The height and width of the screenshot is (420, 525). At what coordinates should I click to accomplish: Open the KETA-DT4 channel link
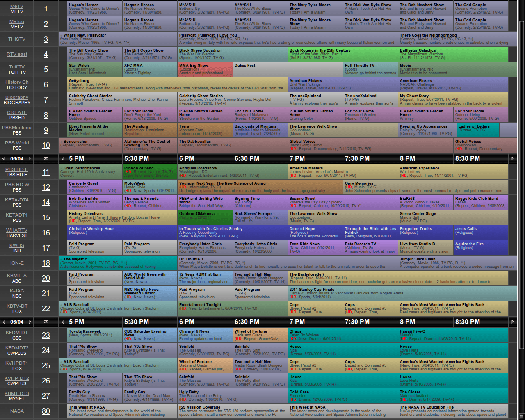[17, 200]
